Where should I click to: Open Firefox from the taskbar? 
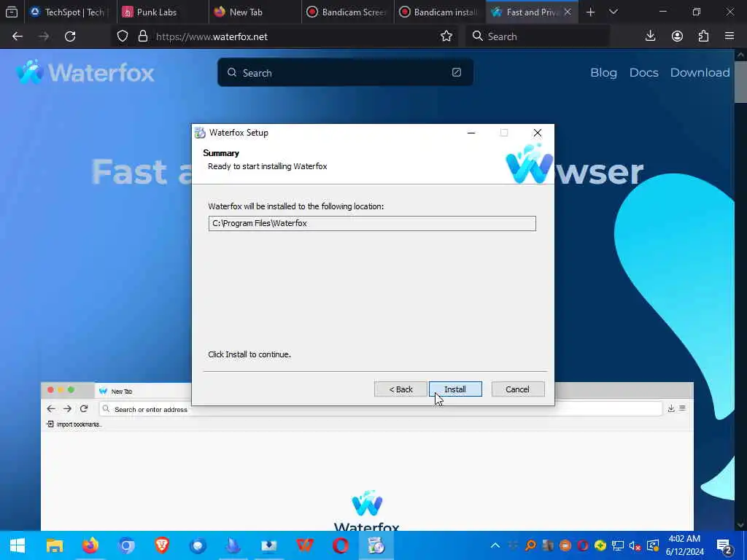pyautogui.click(x=90, y=545)
